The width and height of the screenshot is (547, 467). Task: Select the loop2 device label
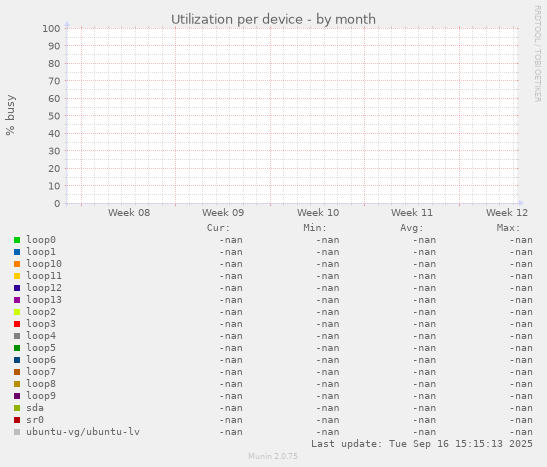pyautogui.click(x=41, y=312)
